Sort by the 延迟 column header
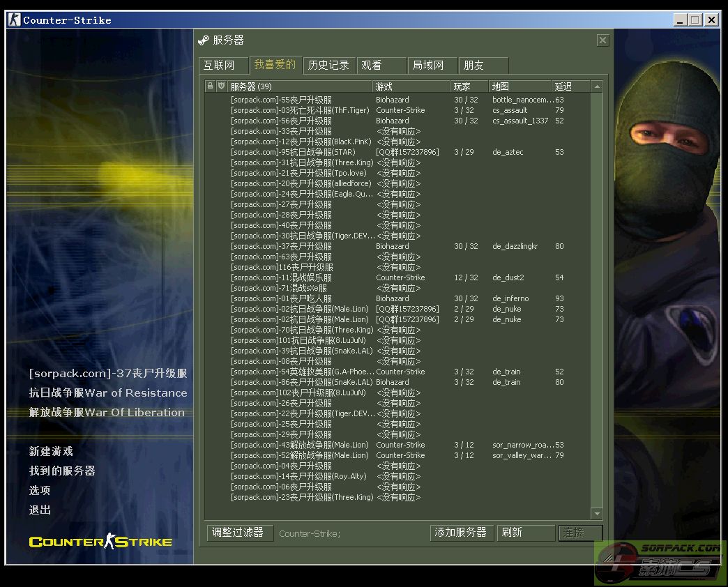Screen dimensions: 728x587 point(570,86)
